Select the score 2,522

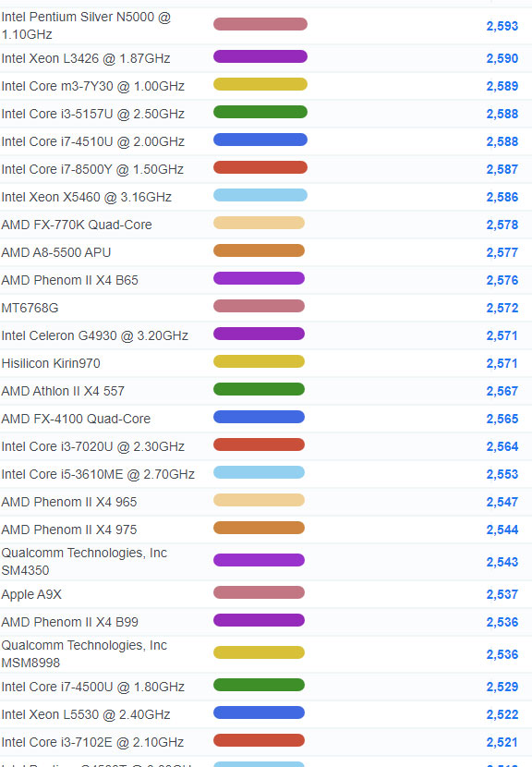502,714
